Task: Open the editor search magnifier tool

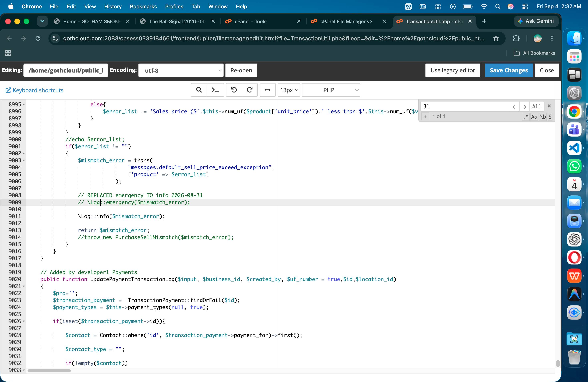Action: (199, 90)
